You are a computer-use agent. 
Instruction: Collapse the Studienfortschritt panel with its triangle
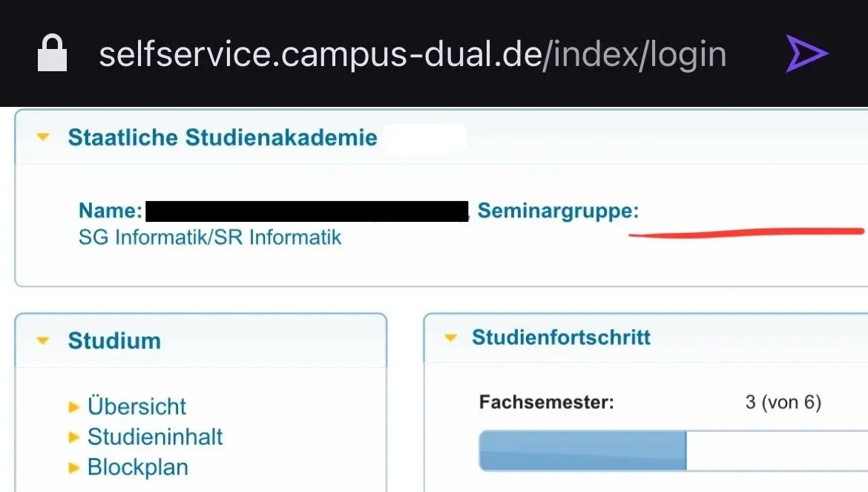[450, 338]
